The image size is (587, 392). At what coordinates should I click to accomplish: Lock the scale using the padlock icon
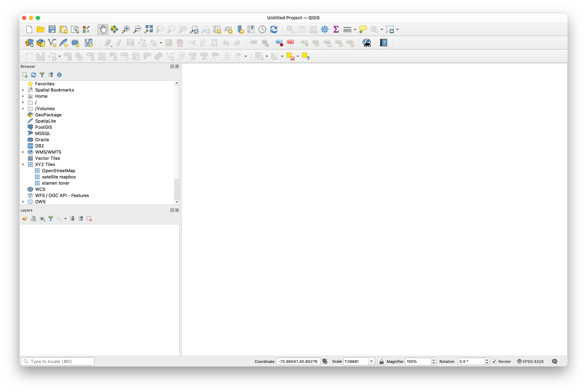[381, 361]
